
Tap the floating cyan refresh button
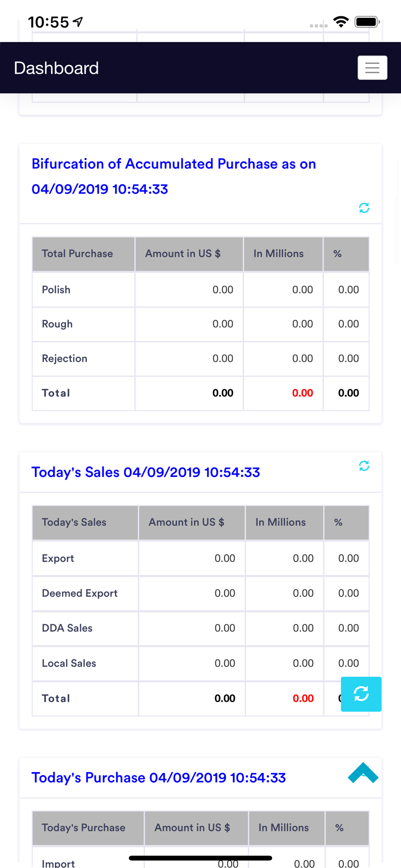coord(361,694)
